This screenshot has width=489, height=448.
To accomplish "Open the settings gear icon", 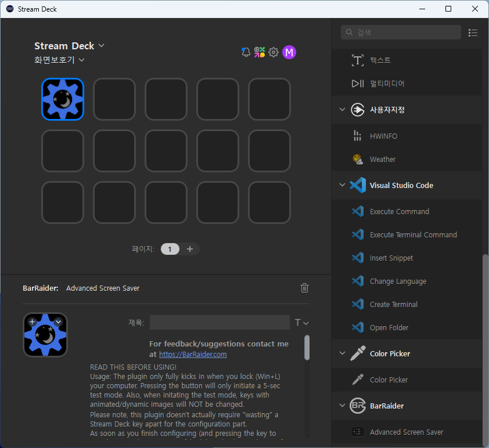I will [274, 52].
